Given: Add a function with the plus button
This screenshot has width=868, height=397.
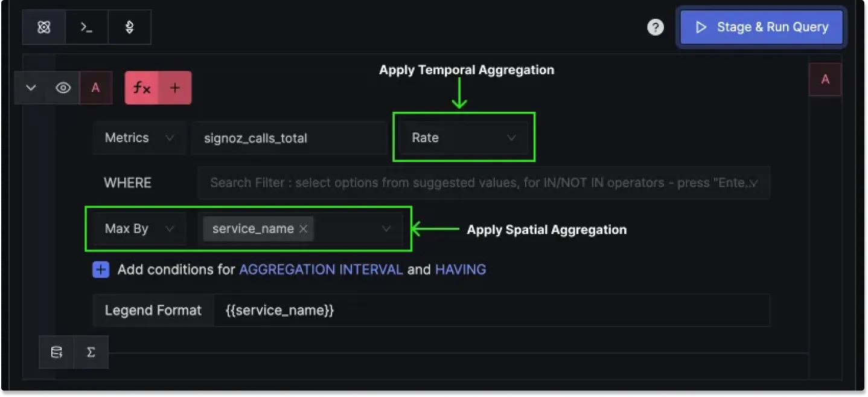Looking at the screenshot, I should [x=175, y=88].
